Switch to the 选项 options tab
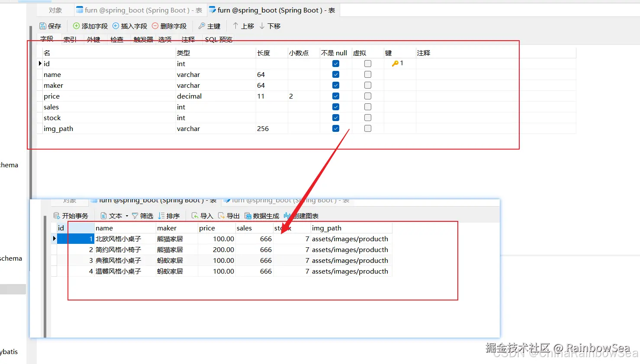Image resolution: width=640 pixels, height=364 pixels. pyautogui.click(x=165, y=39)
